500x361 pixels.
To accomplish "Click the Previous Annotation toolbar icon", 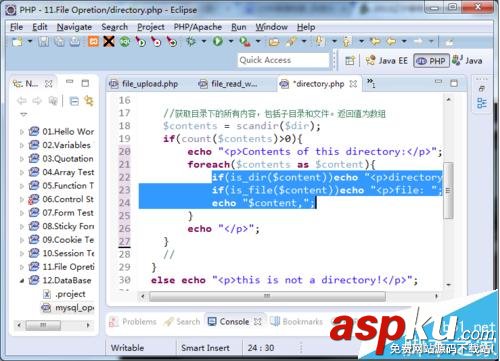I will click(347, 42).
